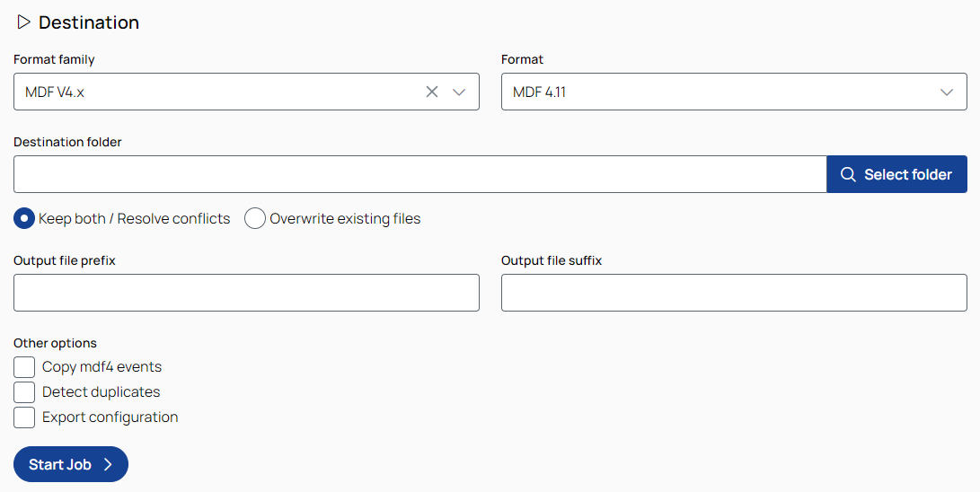Focus the Destination folder text field

pyautogui.click(x=419, y=174)
